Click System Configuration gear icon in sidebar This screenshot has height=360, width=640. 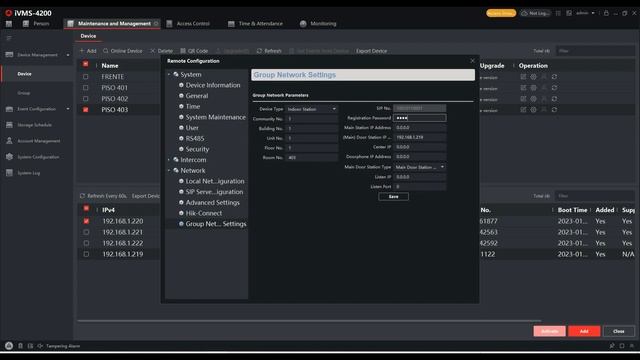(9, 157)
